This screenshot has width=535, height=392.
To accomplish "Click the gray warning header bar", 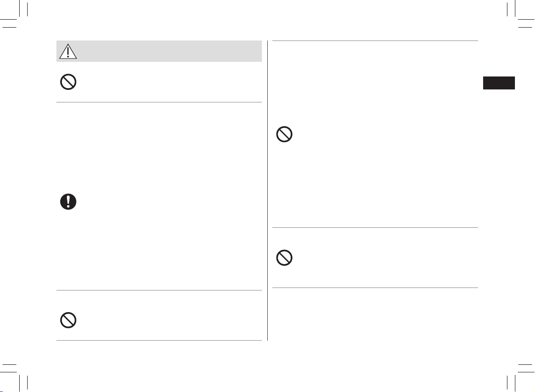I will [159, 51].
